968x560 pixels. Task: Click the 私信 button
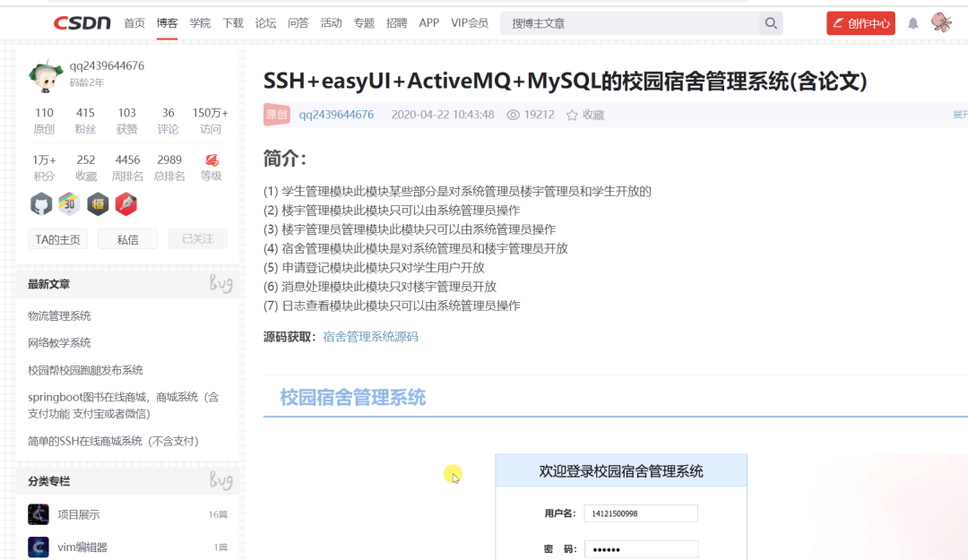pyautogui.click(x=128, y=239)
